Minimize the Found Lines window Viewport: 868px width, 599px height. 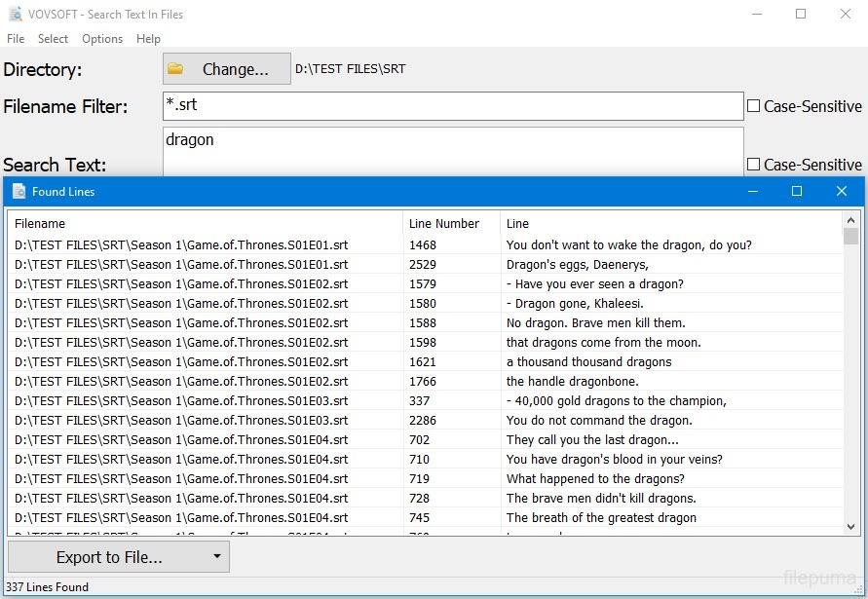click(752, 192)
